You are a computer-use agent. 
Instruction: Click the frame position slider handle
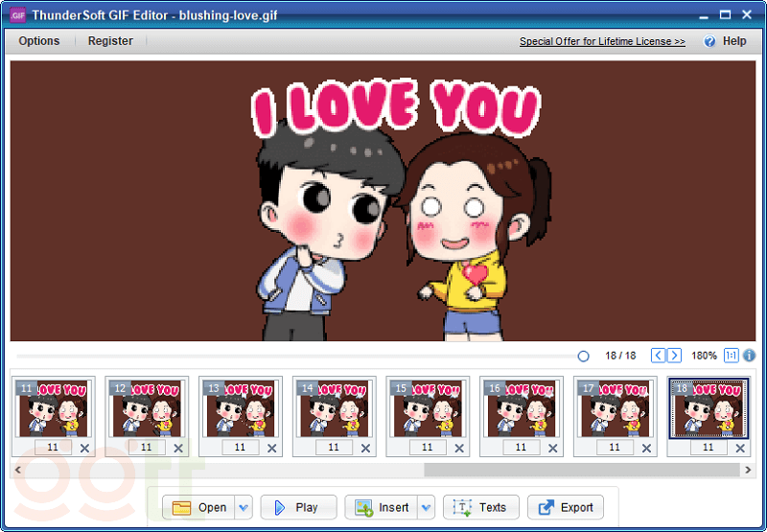click(583, 356)
